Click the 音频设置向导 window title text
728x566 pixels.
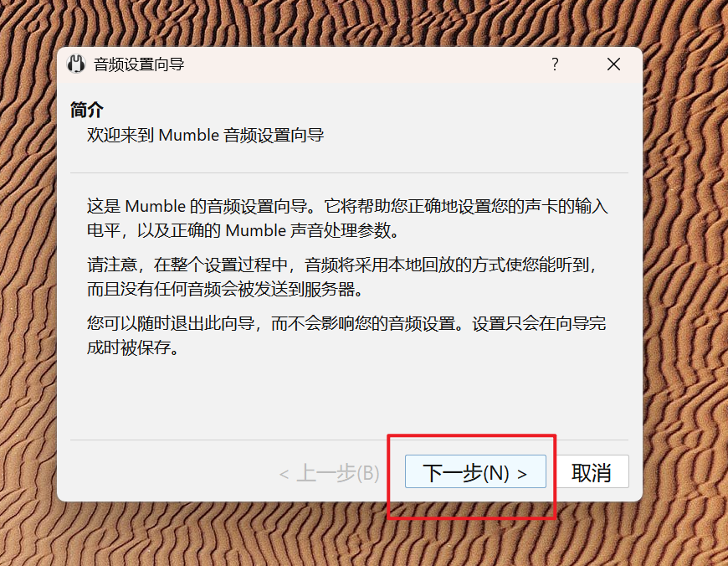coord(139,64)
